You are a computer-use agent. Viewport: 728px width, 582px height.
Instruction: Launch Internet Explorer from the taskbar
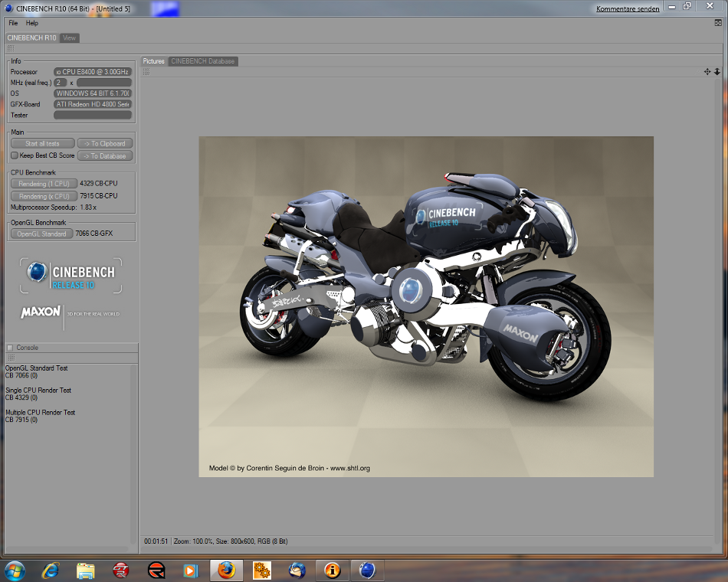50,571
